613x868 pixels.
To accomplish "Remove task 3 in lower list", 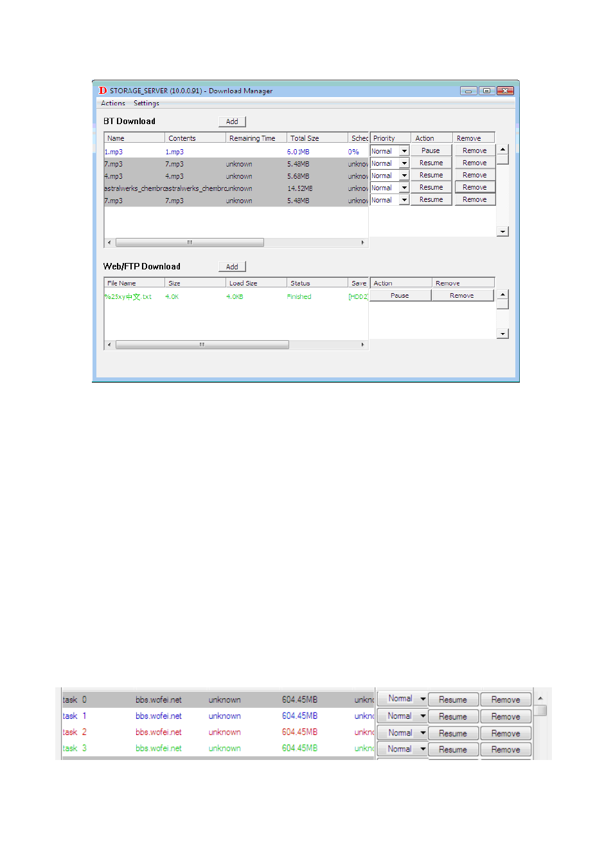I will point(506,750).
